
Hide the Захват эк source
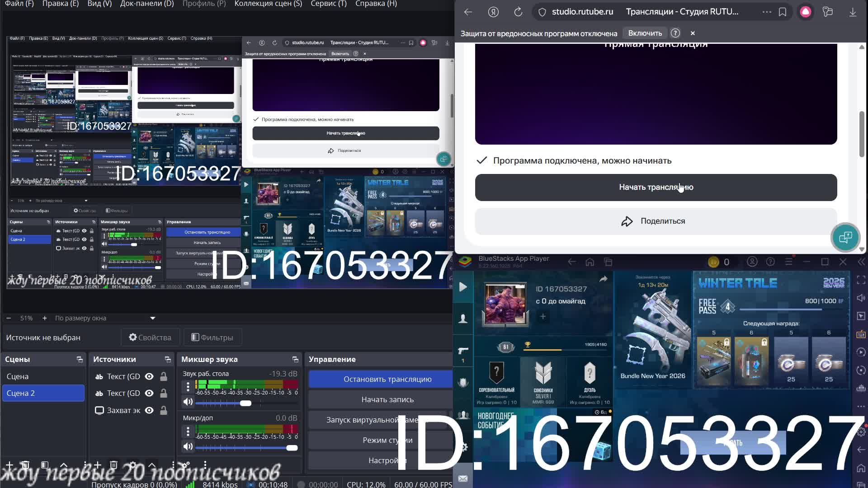[x=149, y=410]
